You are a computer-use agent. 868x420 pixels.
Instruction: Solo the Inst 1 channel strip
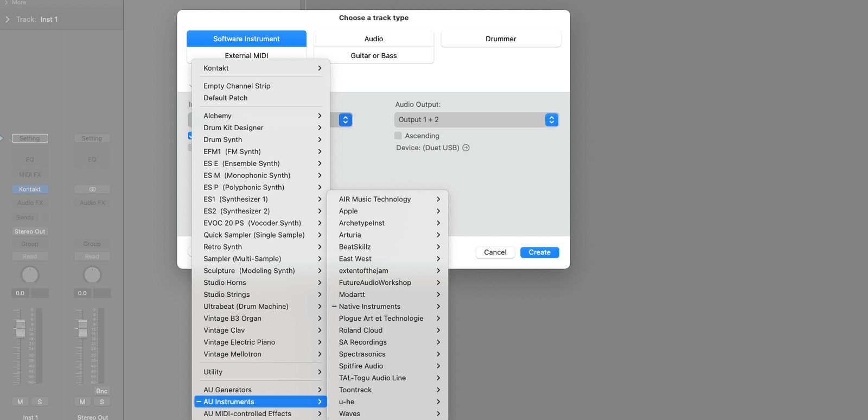(40, 402)
